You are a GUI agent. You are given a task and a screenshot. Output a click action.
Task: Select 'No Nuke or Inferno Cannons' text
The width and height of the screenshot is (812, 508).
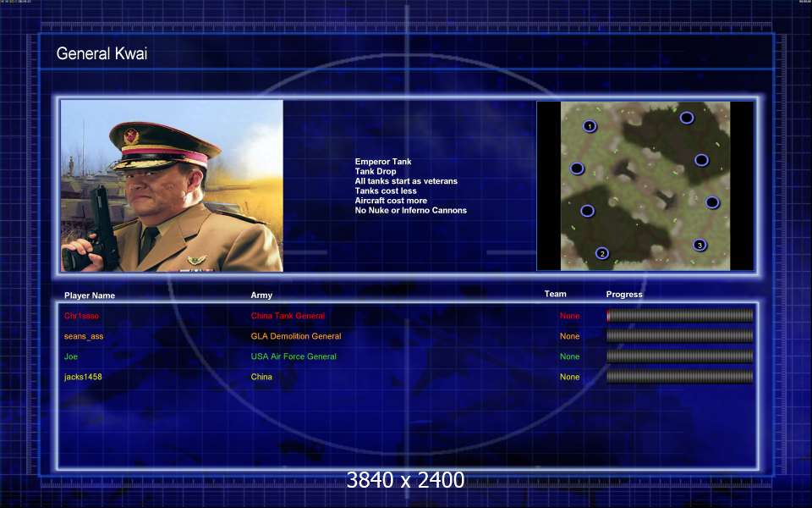click(x=411, y=211)
